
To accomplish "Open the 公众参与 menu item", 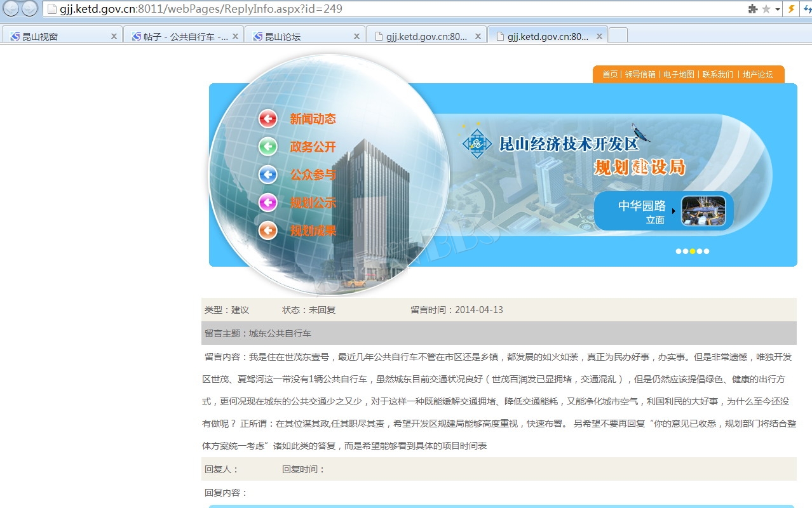I will coord(313,175).
